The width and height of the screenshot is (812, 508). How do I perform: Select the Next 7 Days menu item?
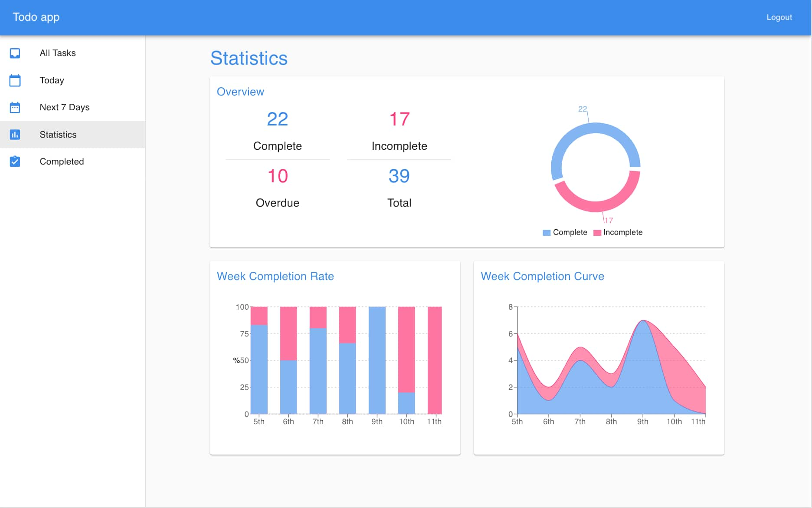click(x=72, y=107)
